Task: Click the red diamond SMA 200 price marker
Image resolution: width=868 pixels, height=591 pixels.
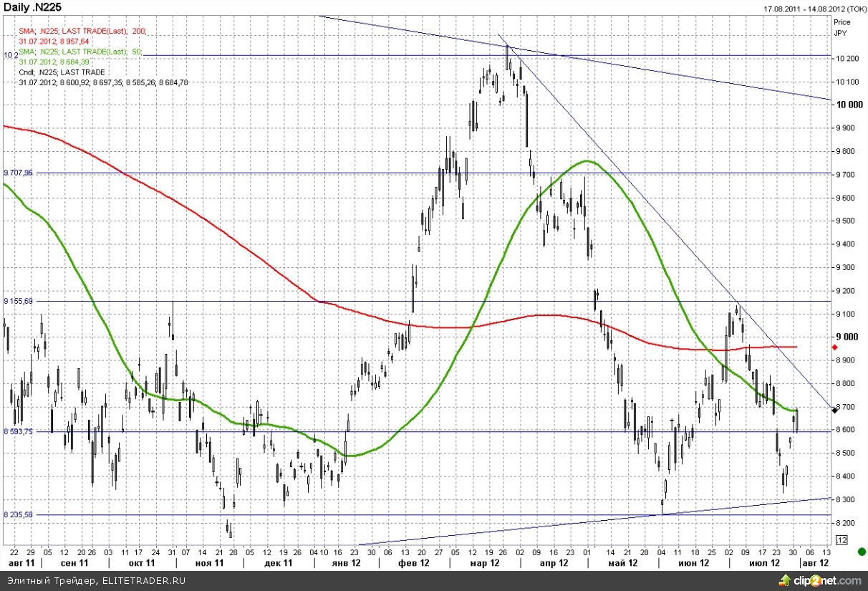Action: pos(834,347)
